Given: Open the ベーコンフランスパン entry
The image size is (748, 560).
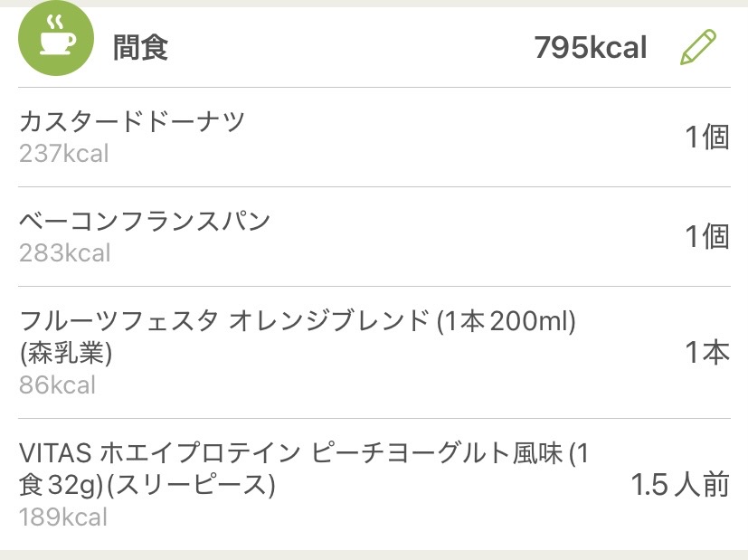Looking at the screenshot, I should click(x=145, y=221).
